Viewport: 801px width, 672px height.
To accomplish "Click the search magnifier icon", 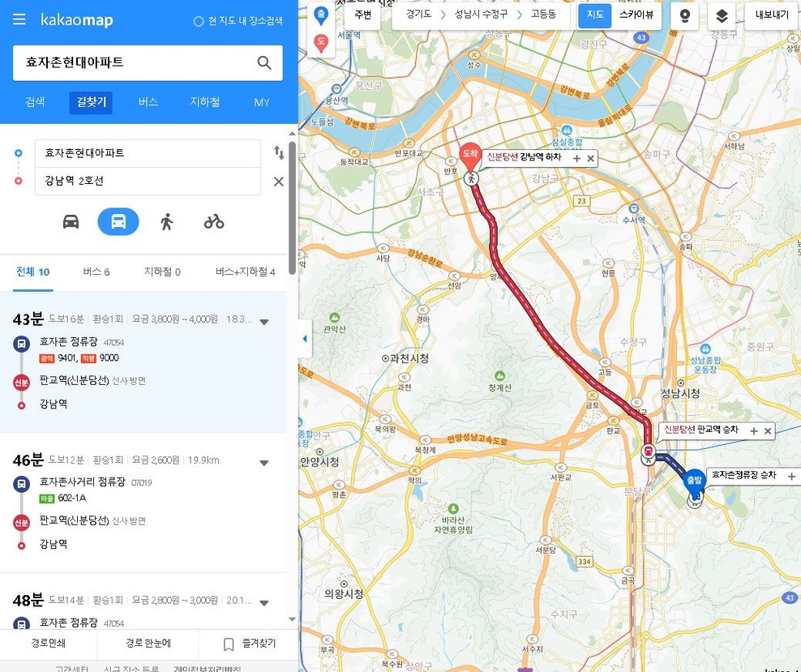I will click(264, 62).
